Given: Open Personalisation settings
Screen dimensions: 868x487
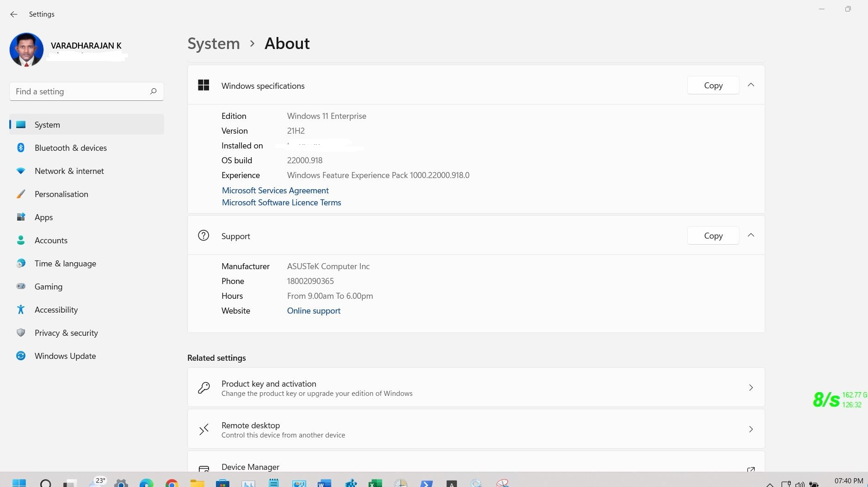Looking at the screenshot, I should point(86,194).
